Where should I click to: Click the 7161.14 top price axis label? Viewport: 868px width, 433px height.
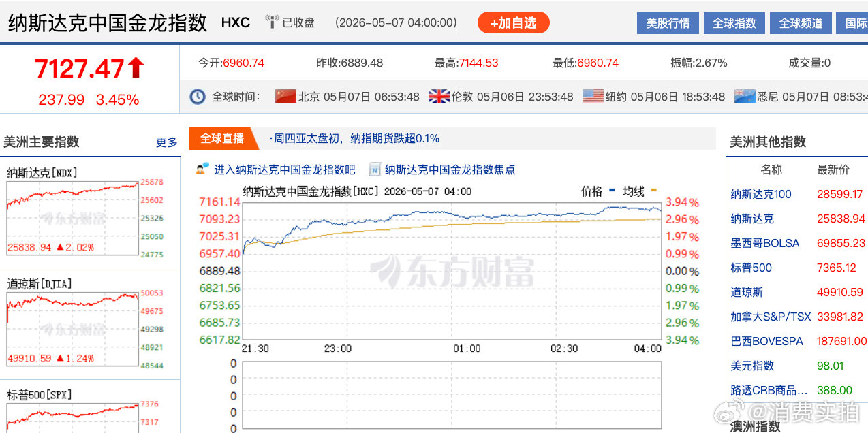coord(219,202)
